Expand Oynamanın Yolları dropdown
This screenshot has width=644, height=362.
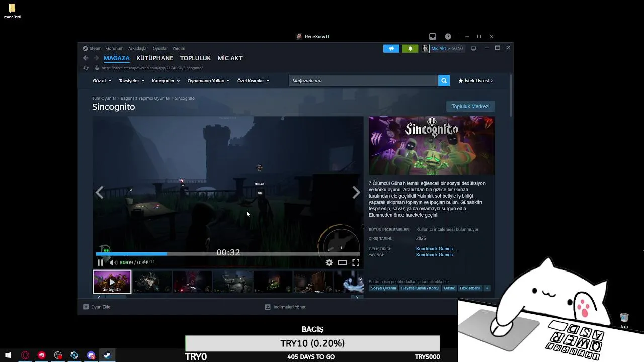[208, 80]
